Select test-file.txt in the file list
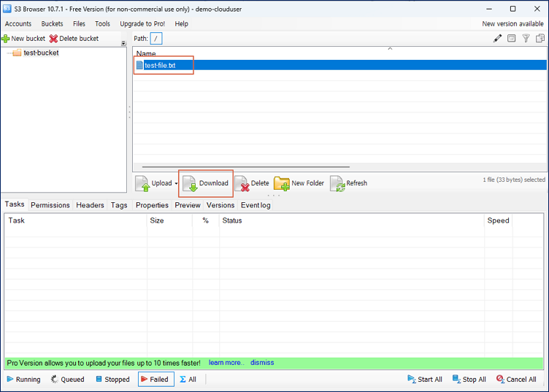 click(339, 65)
